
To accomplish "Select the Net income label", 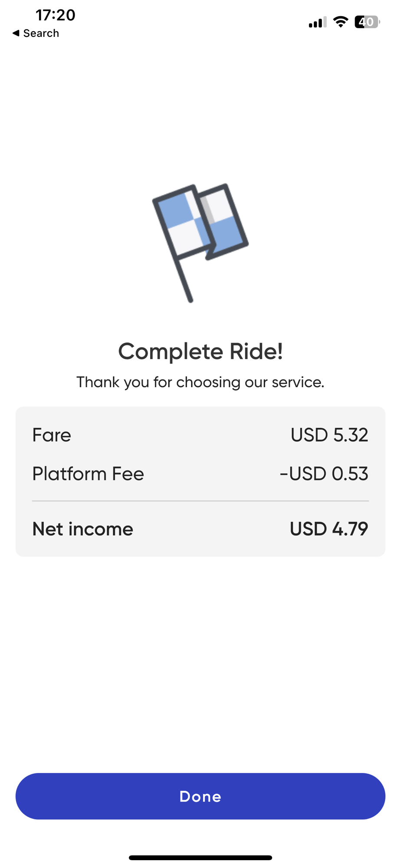I will 82,529.
